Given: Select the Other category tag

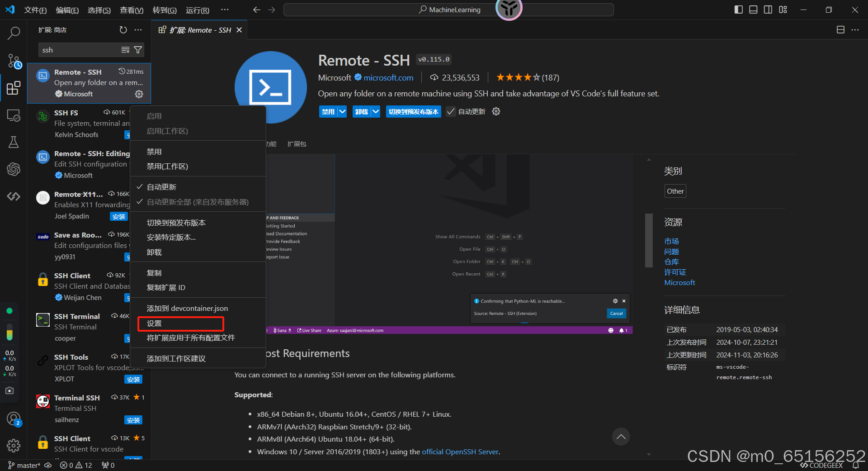Looking at the screenshot, I should coord(675,191).
